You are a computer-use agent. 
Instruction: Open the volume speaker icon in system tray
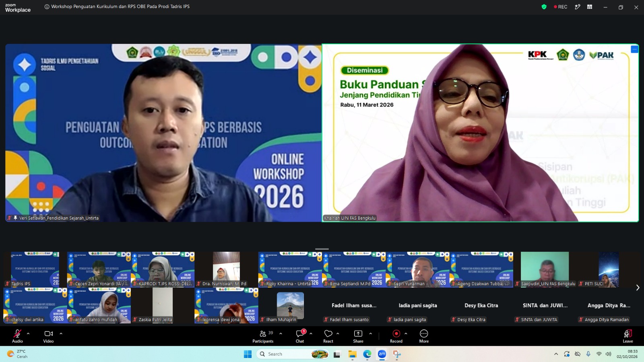click(608, 354)
